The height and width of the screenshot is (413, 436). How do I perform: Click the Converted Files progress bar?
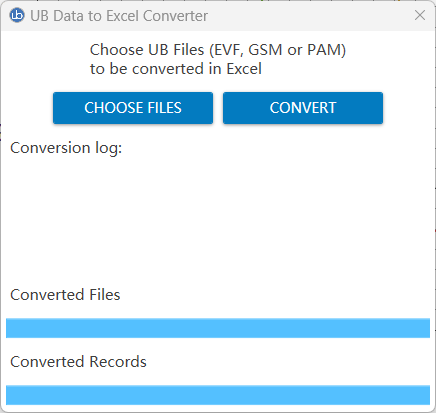(218, 328)
